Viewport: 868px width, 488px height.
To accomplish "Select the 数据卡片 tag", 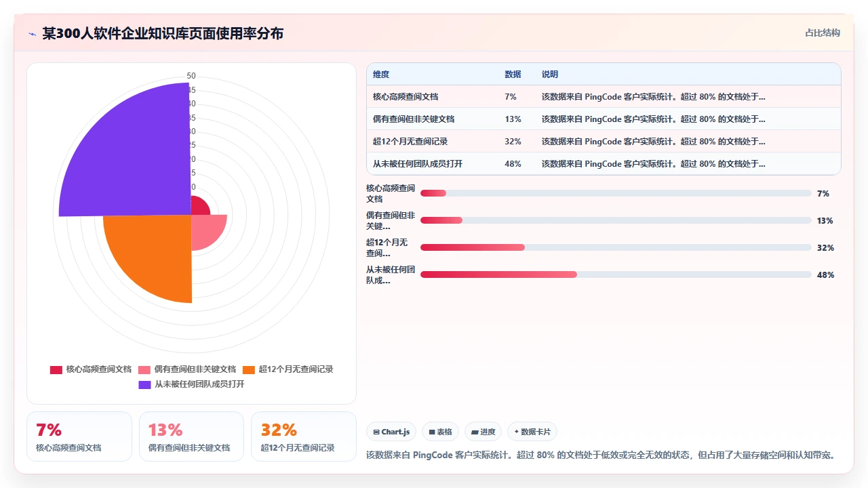I will [x=532, y=432].
